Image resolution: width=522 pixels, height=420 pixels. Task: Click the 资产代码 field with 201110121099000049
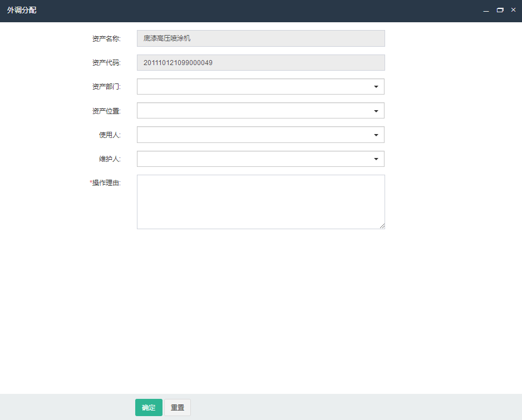[x=260, y=63]
